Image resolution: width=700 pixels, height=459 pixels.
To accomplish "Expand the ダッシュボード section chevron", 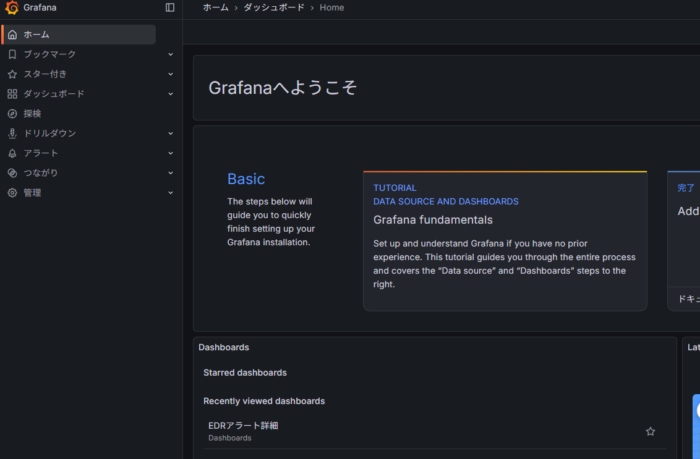I will pos(170,94).
